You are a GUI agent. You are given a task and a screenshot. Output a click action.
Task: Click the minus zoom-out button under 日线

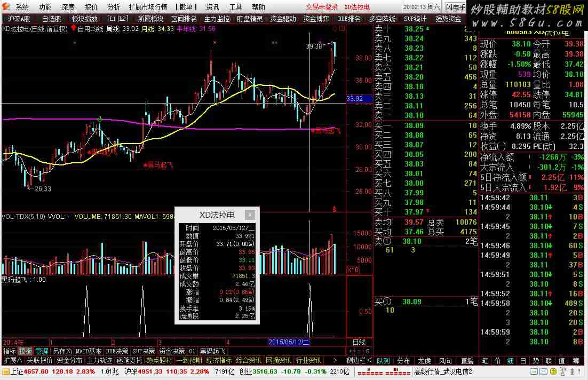pos(359,351)
